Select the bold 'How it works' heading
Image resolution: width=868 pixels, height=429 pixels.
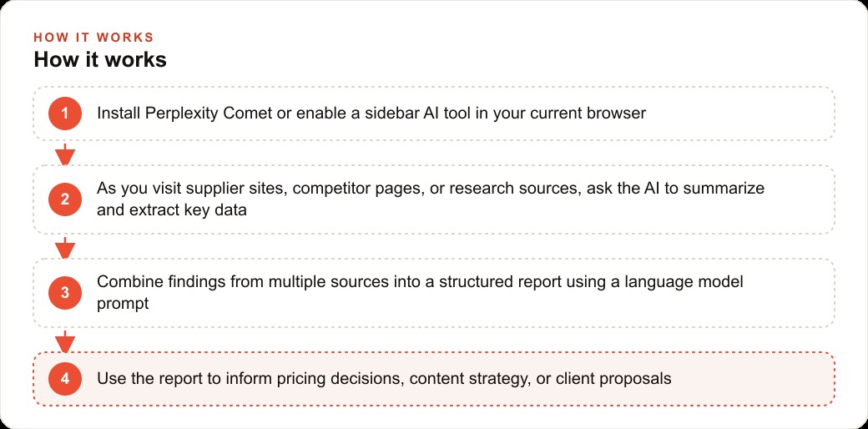(100, 60)
